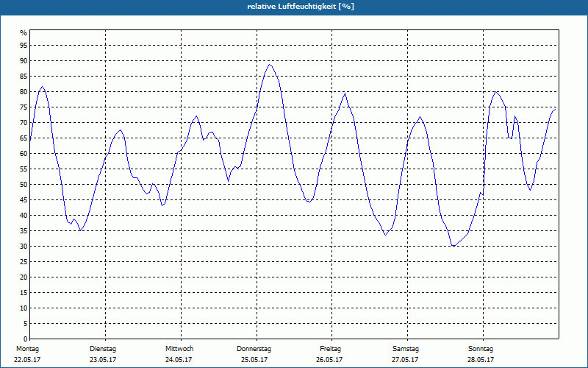Click the "95" y-axis value
This screenshot has height=368, width=588.
click(x=24, y=46)
